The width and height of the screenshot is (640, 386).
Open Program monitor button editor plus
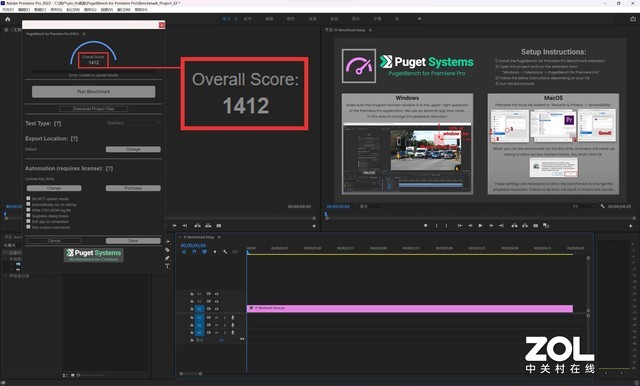point(631,226)
